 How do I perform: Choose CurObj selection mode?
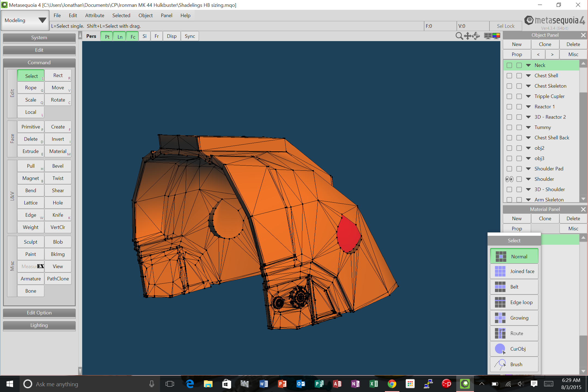pos(514,349)
